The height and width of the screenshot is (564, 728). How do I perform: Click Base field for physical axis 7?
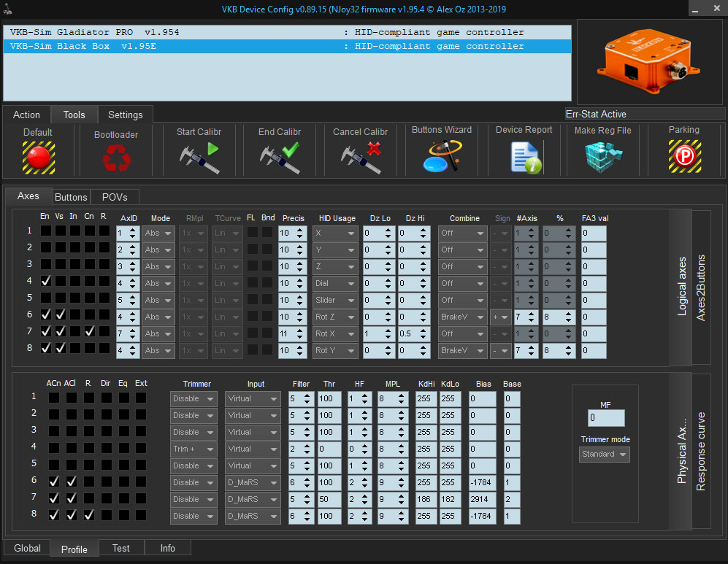tap(512, 499)
